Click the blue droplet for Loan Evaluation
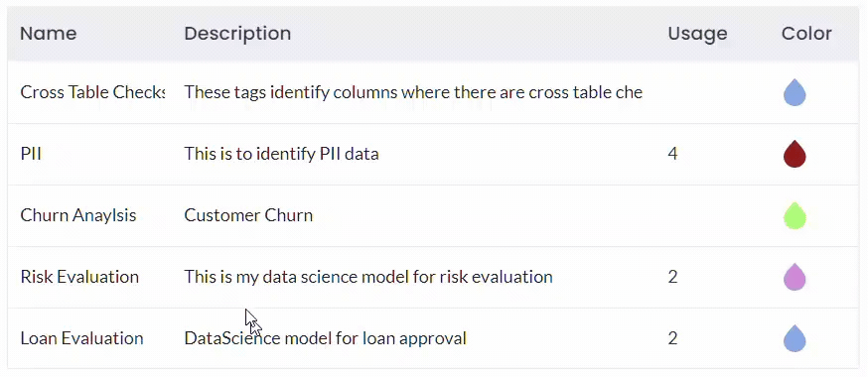Image resolution: width=868 pixels, height=377 pixels. click(795, 338)
